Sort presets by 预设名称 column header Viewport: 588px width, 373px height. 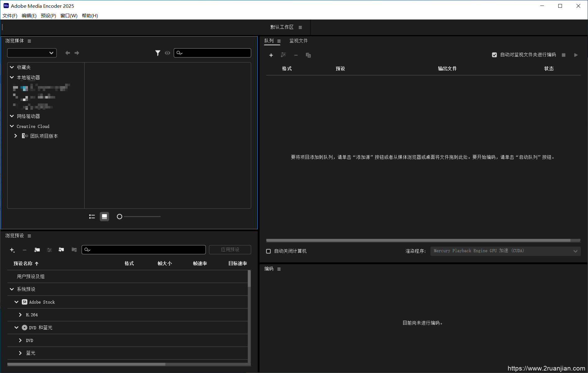(x=23, y=264)
